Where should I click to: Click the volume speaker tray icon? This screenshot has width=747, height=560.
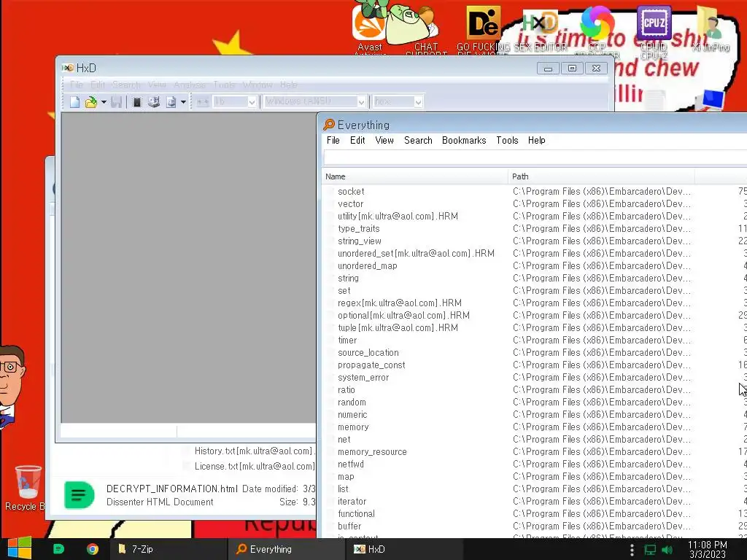click(x=667, y=550)
